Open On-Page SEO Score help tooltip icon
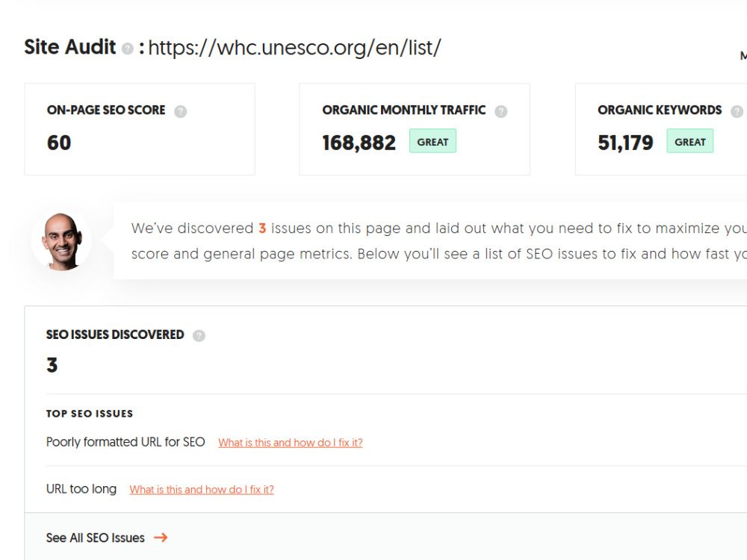The width and height of the screenshot is (747, 560). [x=181, y=111]
